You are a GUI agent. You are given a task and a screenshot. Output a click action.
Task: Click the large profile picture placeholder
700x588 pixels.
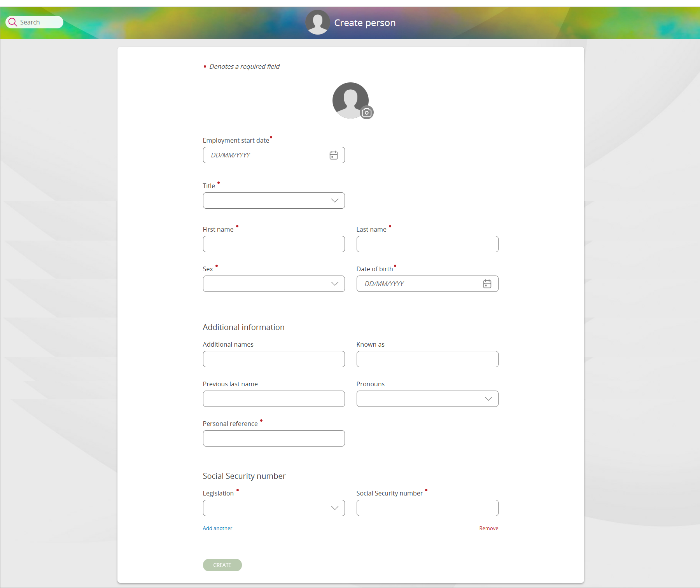click(x=350, y=99)
